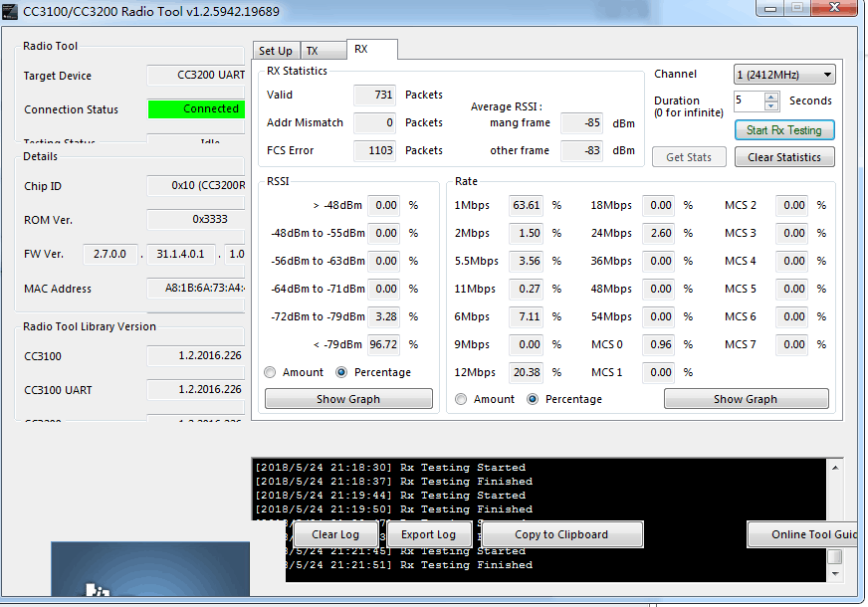The image size is (868, 607).
Task: Close the Radio Tool window
Action: (x=835, y=8)
